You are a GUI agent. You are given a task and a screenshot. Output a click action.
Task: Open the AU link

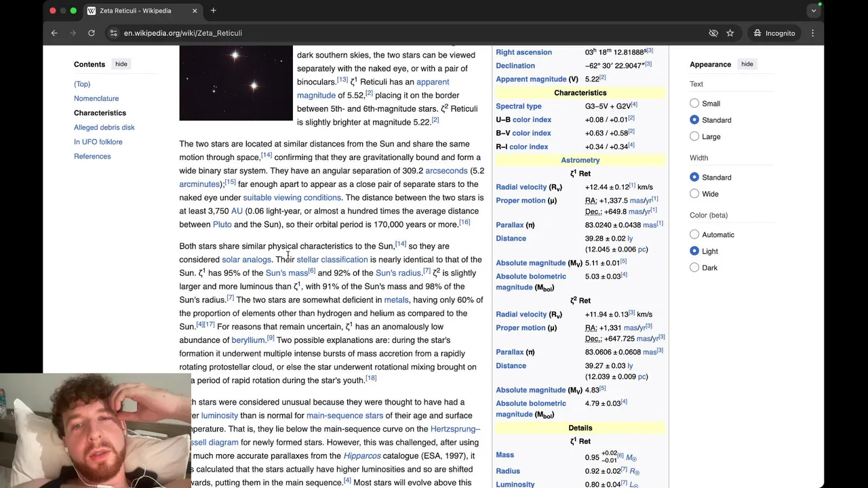pos(237,211)
